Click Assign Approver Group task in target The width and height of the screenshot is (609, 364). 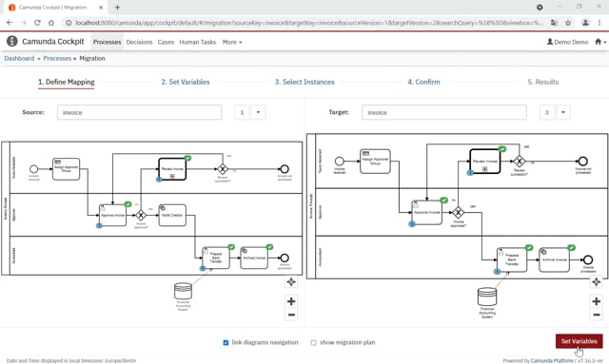pos(375,161)
